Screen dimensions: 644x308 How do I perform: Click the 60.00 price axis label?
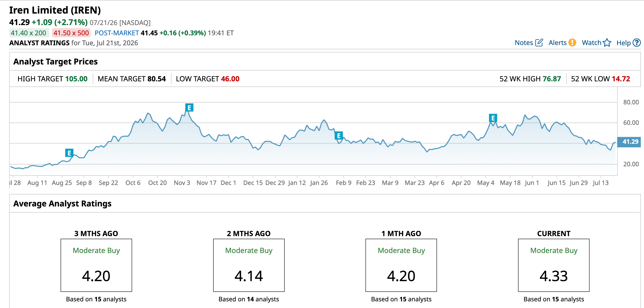[x=631, y=123]
